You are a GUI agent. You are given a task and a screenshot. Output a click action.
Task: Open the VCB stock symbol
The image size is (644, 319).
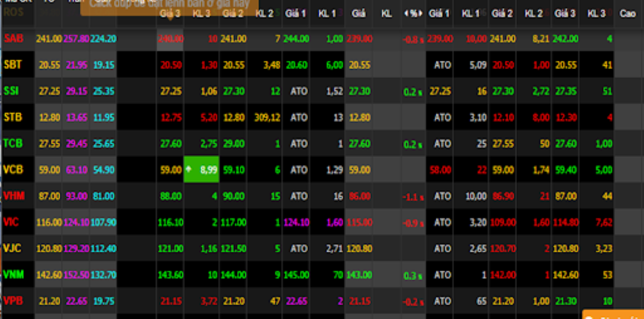(13, 170)
